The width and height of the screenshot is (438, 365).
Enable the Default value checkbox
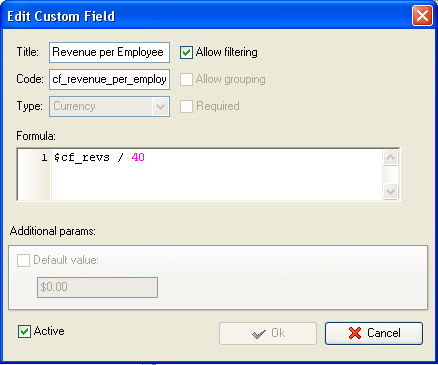pyautogui.click(x=23, y=260)
